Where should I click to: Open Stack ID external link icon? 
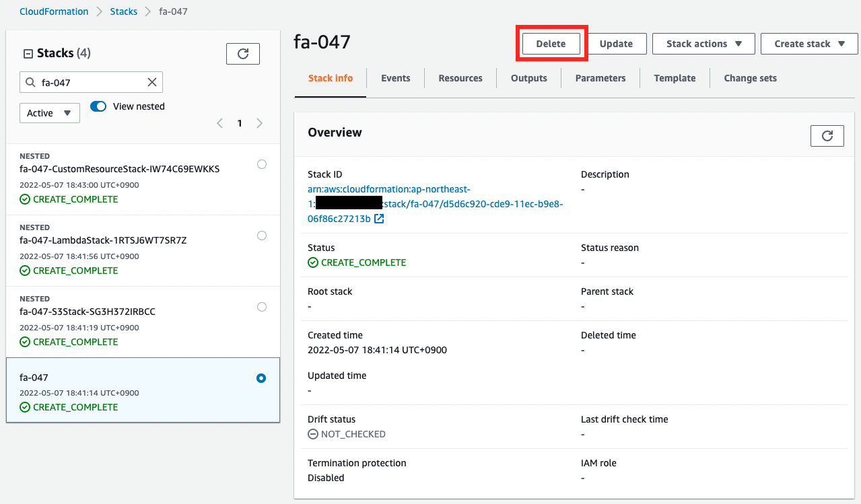click(379, 219)
